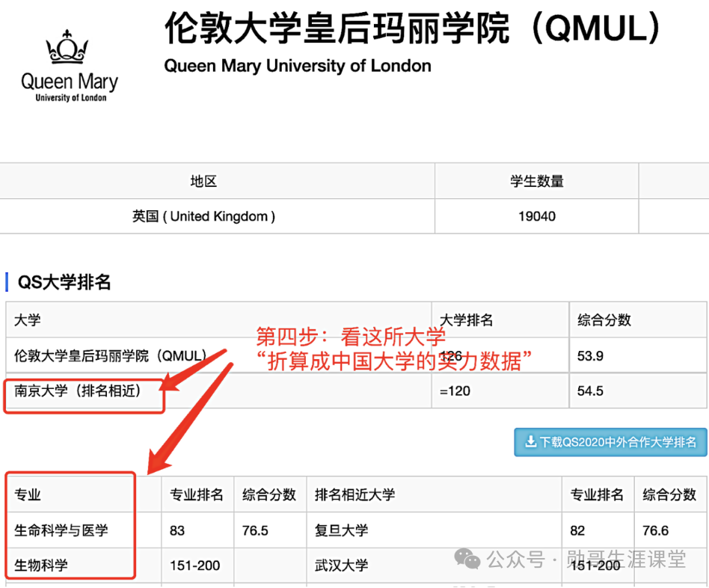Click the Nanjing University rank =120
Screen dimensions: 709x588
click(455, 391)
